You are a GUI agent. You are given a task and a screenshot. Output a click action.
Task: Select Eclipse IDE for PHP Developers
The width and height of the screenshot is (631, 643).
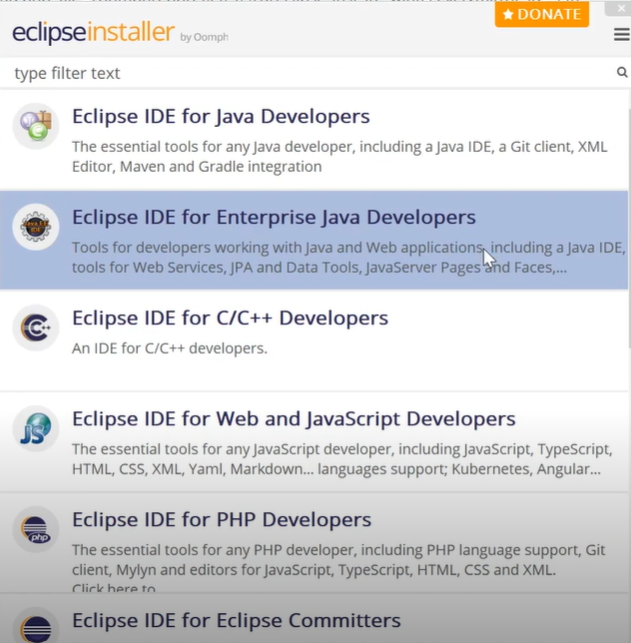click(x=314, y=543)
